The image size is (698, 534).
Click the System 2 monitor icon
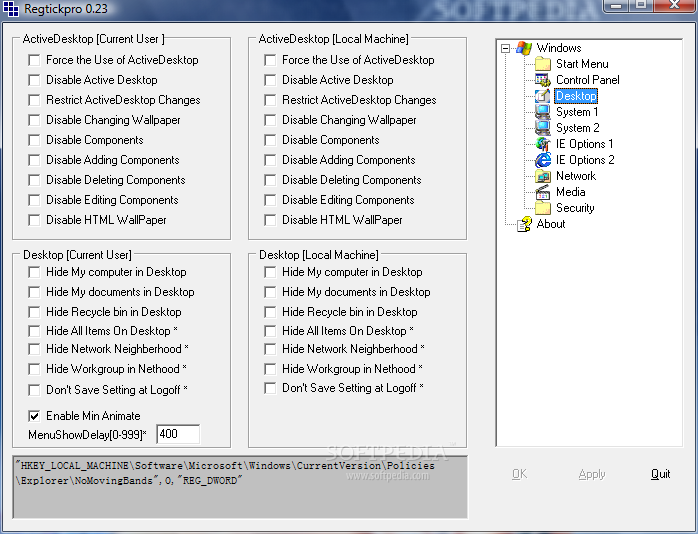(x=543, y=128)
